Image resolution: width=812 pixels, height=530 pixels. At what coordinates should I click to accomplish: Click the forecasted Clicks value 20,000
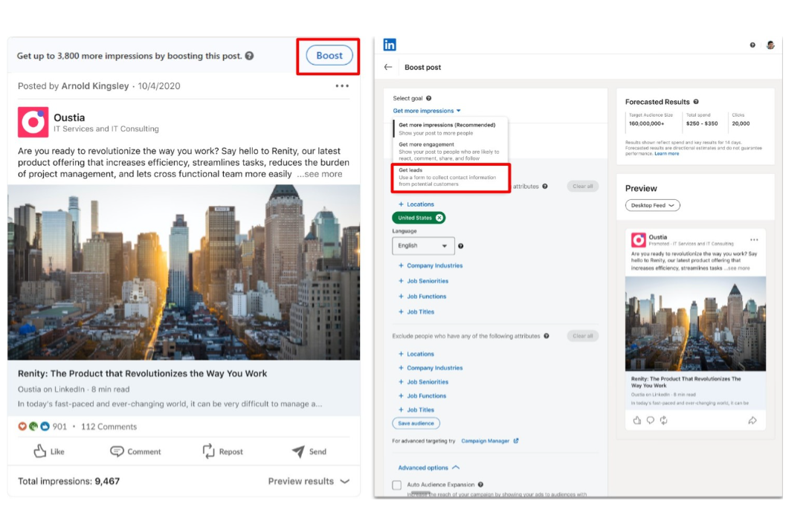pyautogui.click(x=741, y=123)
